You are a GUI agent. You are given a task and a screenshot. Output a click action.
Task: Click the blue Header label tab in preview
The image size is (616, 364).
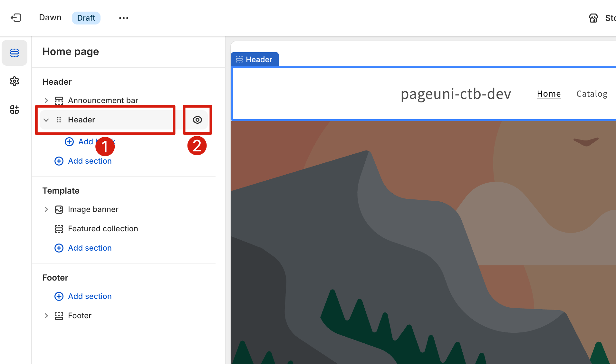(255, 60)
